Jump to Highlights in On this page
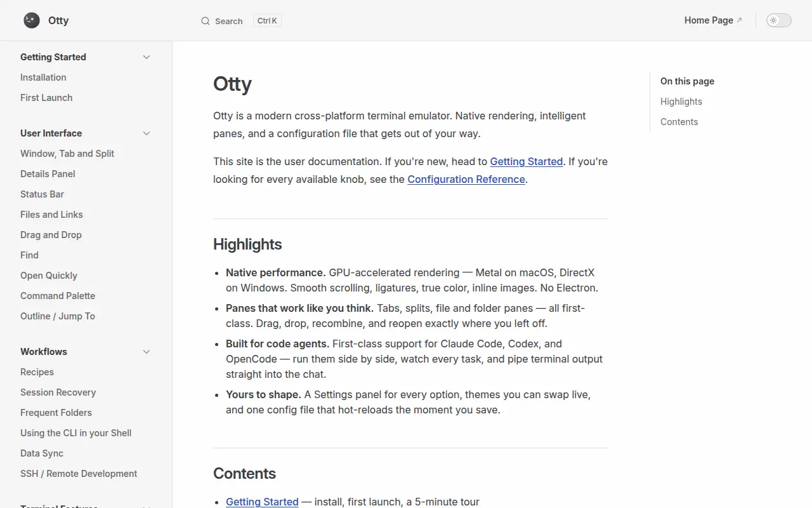The image size is (812, 508). 681,102
